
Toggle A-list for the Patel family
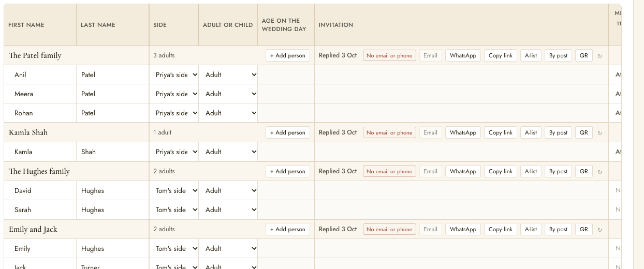click(531, 55)
